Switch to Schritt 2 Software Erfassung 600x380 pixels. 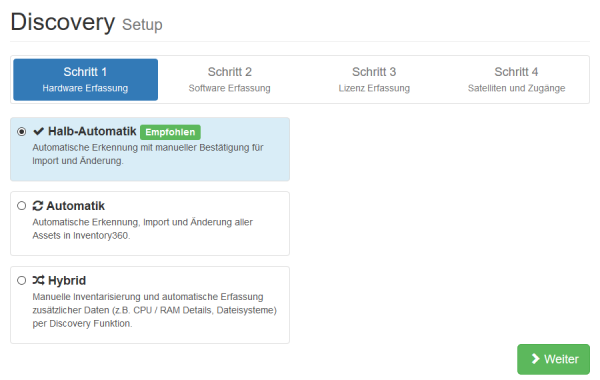click(230, 80)
